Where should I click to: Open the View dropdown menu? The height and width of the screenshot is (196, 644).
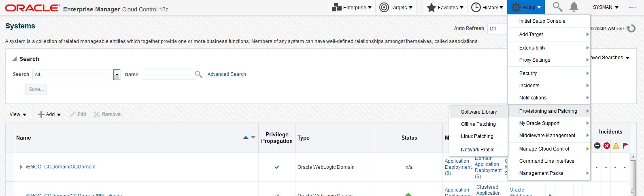pos(18,114)
